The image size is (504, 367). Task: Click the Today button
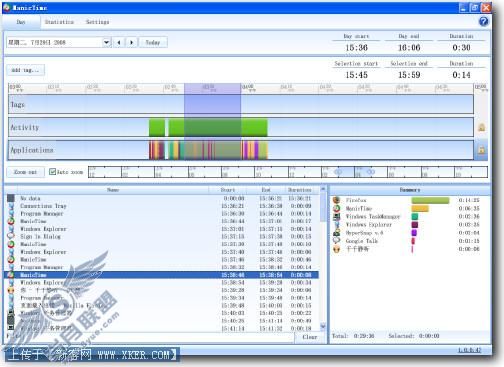click(153, 42)
